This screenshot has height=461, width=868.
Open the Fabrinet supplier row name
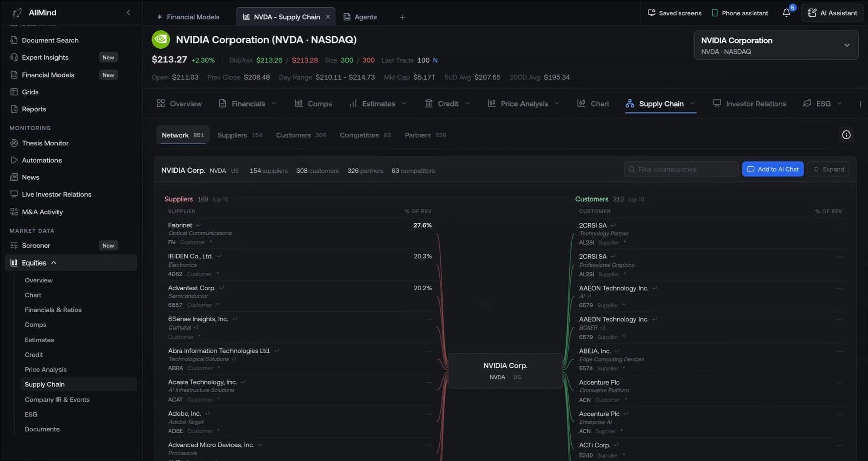point(180,225)
